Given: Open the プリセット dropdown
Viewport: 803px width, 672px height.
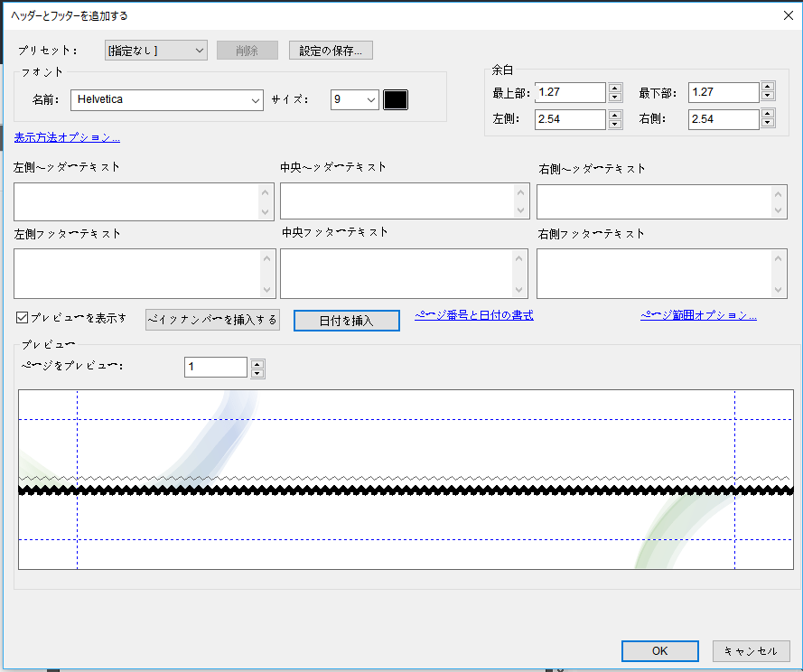Looking at the screenshot, I should (154, 50).
